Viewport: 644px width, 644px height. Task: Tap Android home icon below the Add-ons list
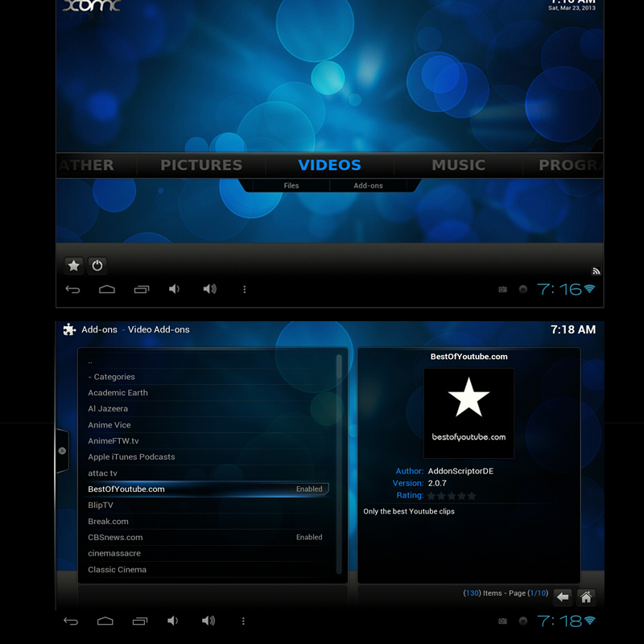coord(105,621)
